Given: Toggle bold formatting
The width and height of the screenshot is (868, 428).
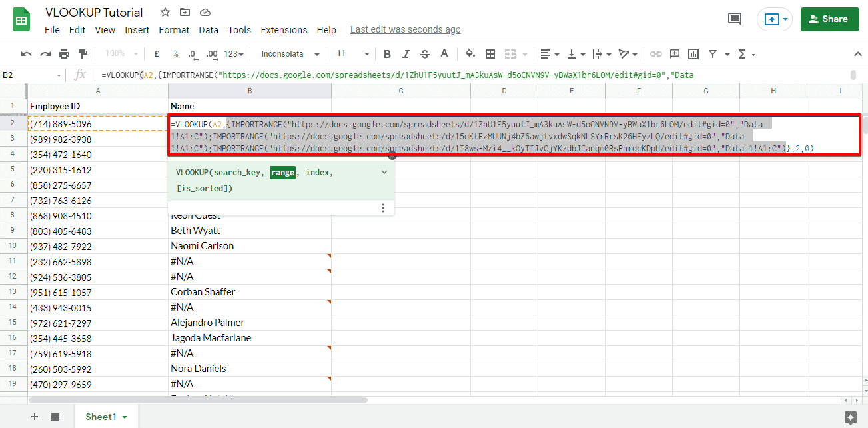Looking at the screenshot, I should (x=386, y=53).
